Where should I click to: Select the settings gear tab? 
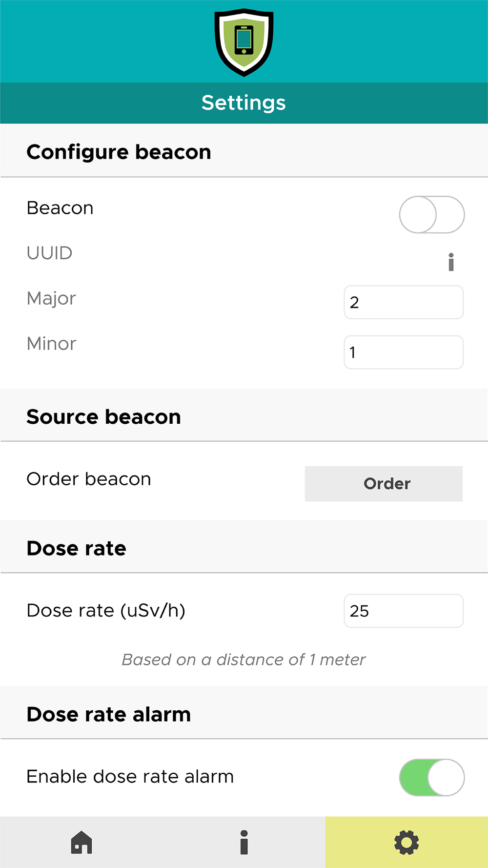[x=407, y=842]
